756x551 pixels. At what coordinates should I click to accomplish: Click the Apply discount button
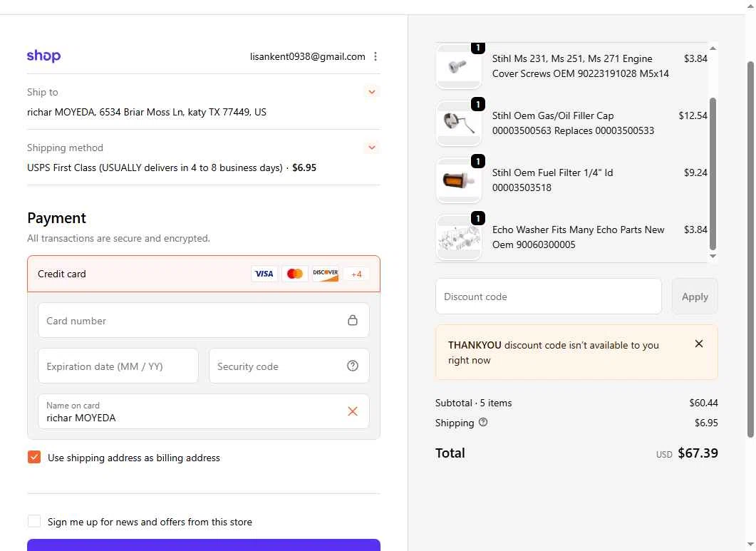click(x=694, y=297)
